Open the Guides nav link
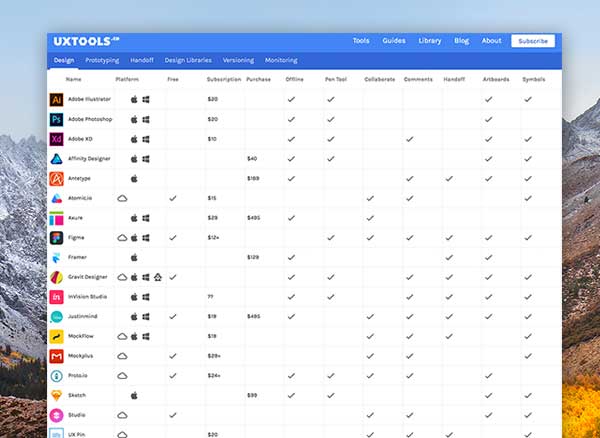Viewport: 600px width, 438px height. pos(394,41)
